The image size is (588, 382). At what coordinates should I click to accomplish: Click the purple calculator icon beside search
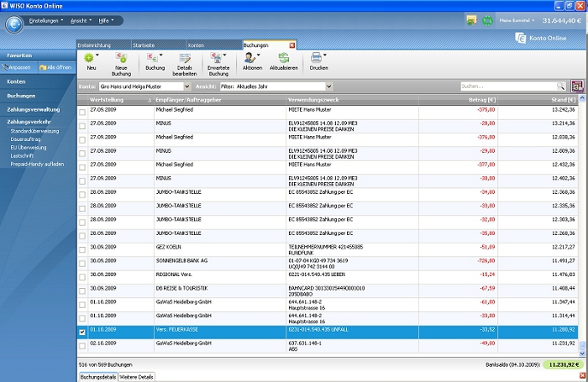(577, 86)
